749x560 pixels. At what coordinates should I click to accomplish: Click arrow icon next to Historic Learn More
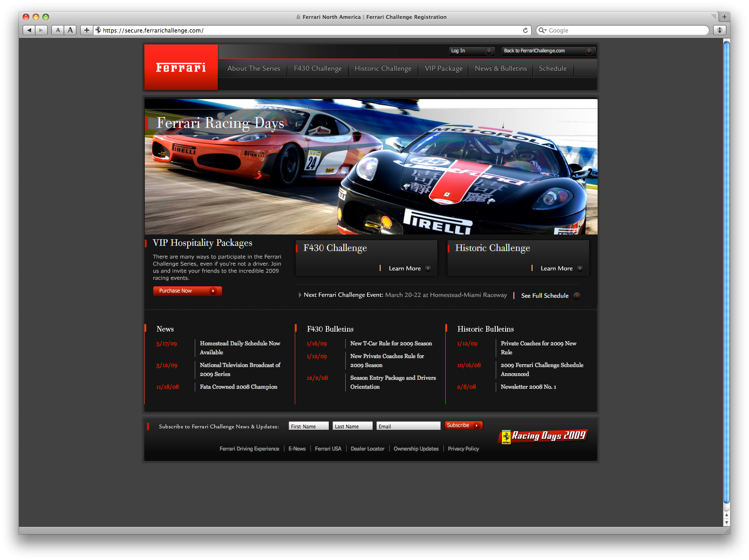(x=580, y=268)
